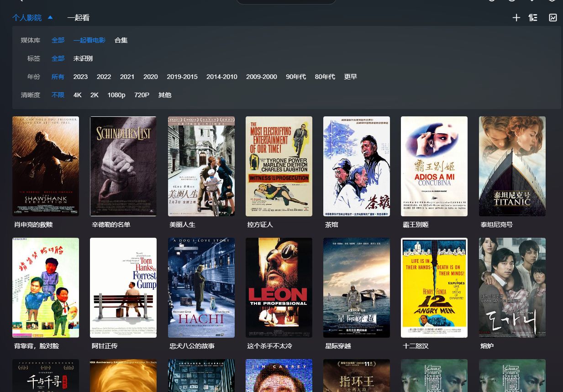Filter by 2K resolution
Screen dimensions: 563x392
[95, 95]
